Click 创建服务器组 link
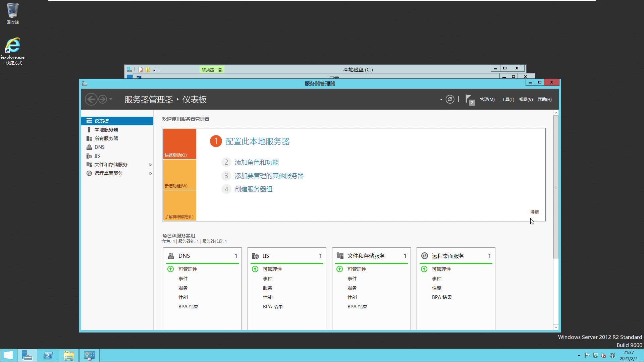This screenshot has width=644, height=362. pos(253,189)
